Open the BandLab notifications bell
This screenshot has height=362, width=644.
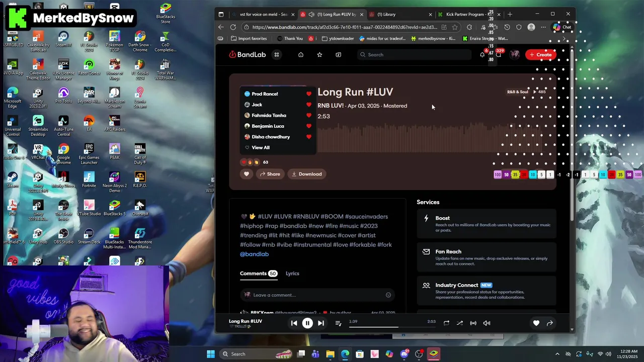(x=482, y=54)
